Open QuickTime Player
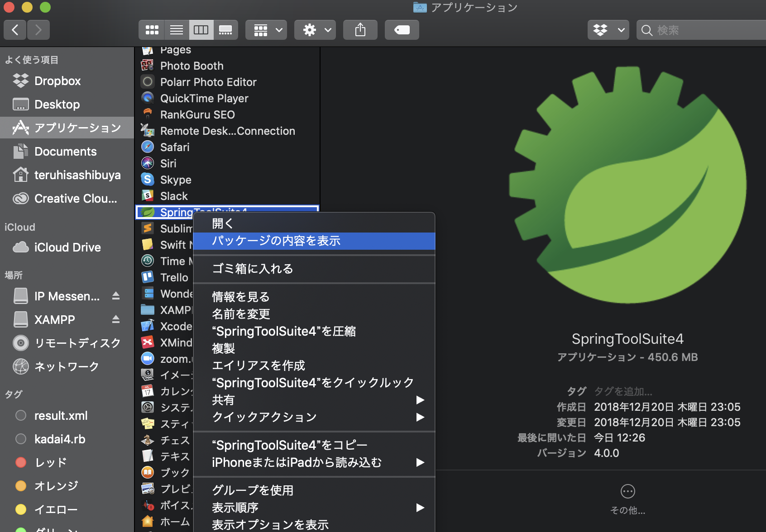Screen dimensions: 766x532 pyautogui.click(x=204, y=98)
